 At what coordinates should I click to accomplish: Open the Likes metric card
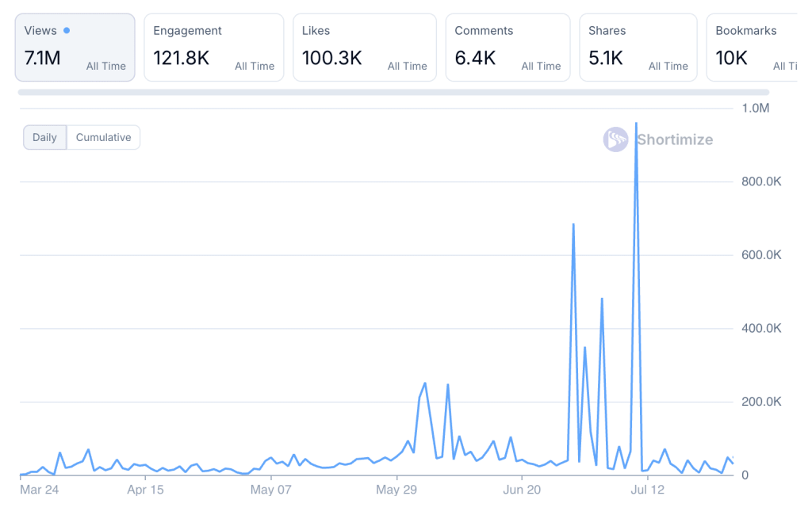[364, 48]
